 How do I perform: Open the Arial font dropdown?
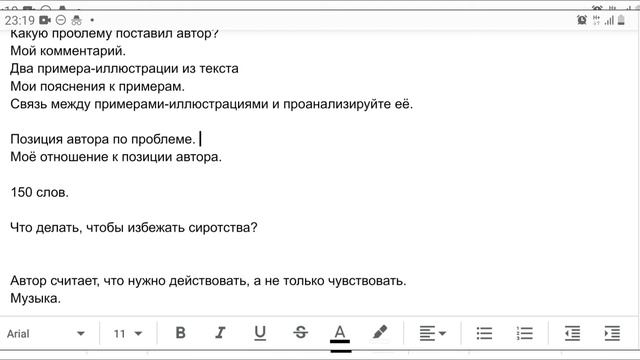pos(46,334)
